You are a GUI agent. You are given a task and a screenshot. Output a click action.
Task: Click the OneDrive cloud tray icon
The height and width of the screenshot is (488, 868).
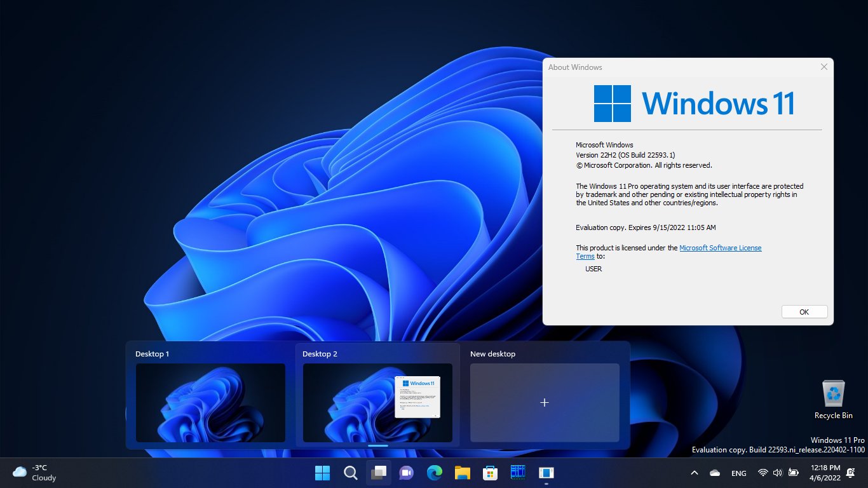tap(715, 473)
